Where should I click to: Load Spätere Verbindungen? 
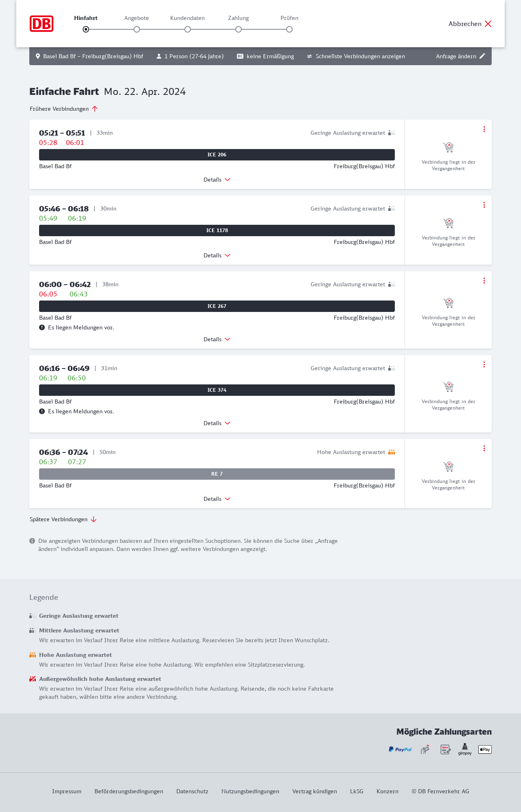click(x=63, y=519)
